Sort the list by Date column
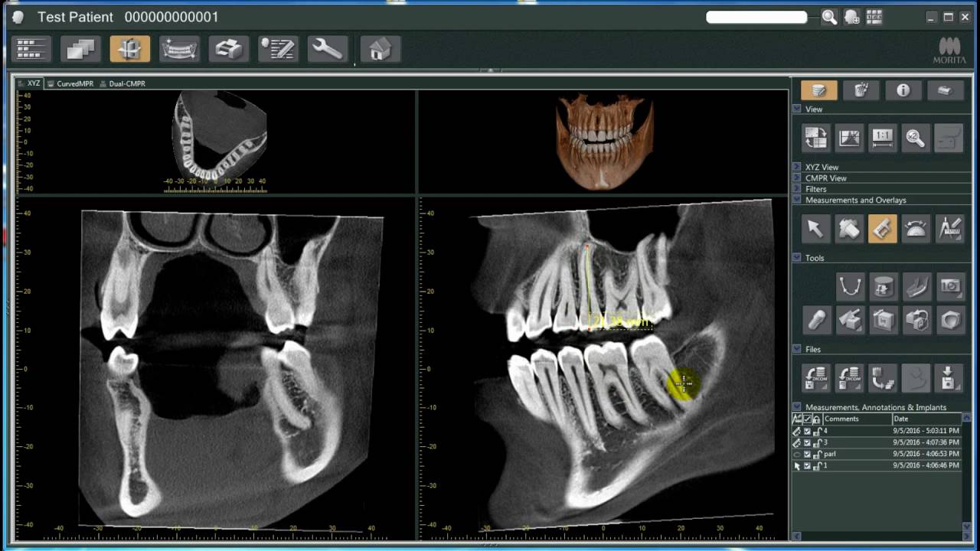The width and height of the screenshot is (980, 551). point(926,419)
